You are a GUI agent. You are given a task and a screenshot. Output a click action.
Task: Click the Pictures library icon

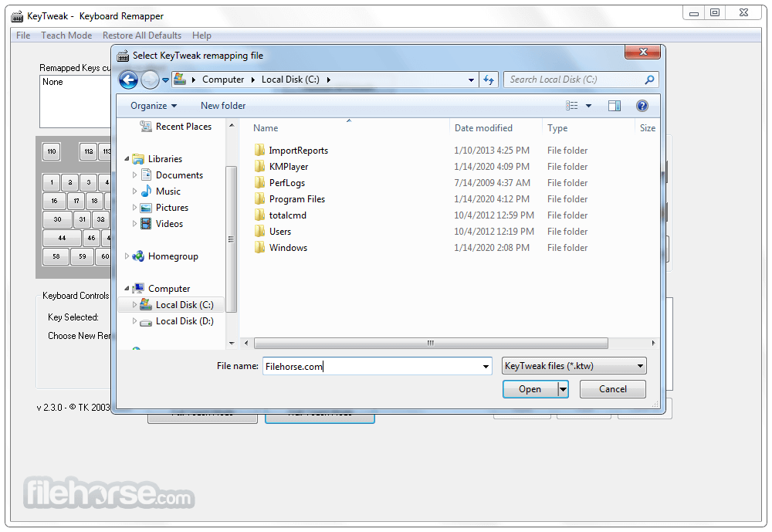pyautogui.click(x=146, y=208)
